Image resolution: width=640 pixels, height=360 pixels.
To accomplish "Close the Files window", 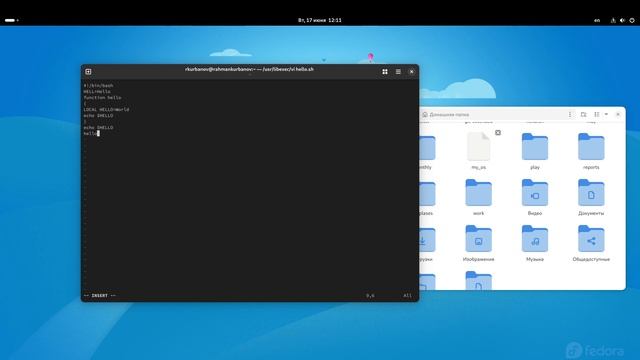I will pos(618,115).
